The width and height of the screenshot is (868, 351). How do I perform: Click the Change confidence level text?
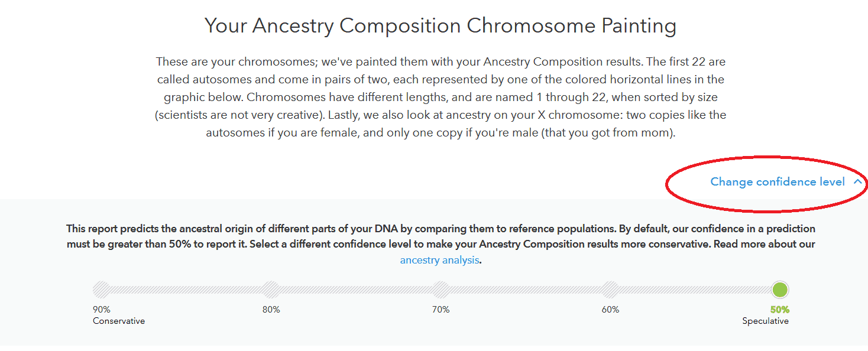click(778, 182)
